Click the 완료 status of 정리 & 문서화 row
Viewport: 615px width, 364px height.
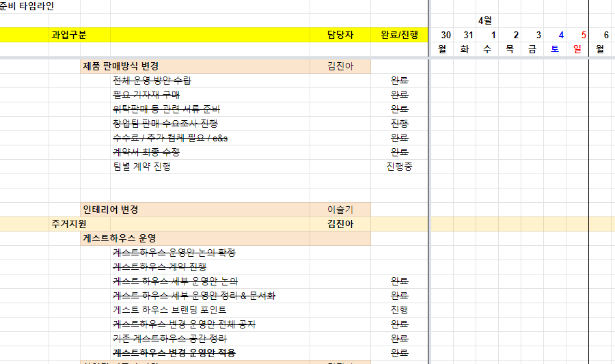[x=399, y=296]
